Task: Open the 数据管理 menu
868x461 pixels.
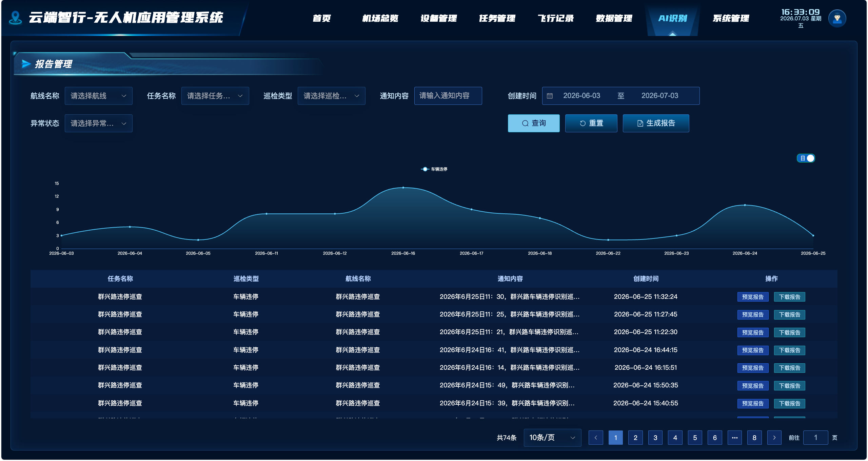Action: 614,18
